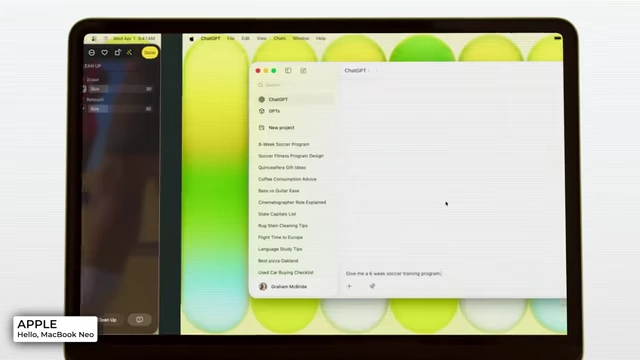Image resolution: width=640 pixels, height=360 pixels.
Task: Open the File menu
Action: click(231, 38)
